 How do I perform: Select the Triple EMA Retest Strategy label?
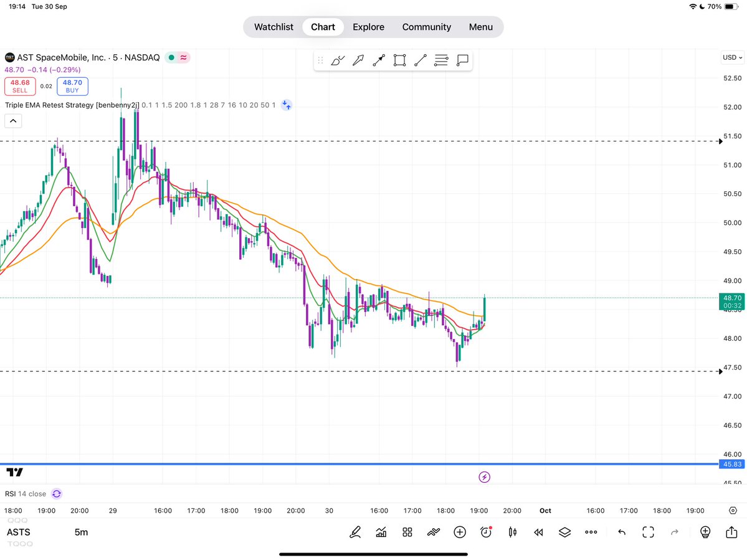click(x=72, y=105)
